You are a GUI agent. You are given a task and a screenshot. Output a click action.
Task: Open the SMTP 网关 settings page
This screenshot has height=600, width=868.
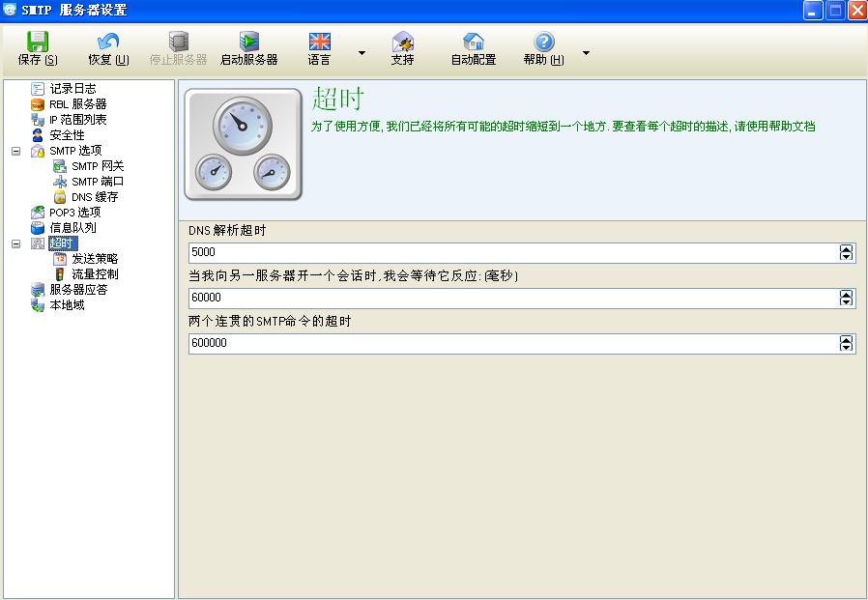coord(98,166)
